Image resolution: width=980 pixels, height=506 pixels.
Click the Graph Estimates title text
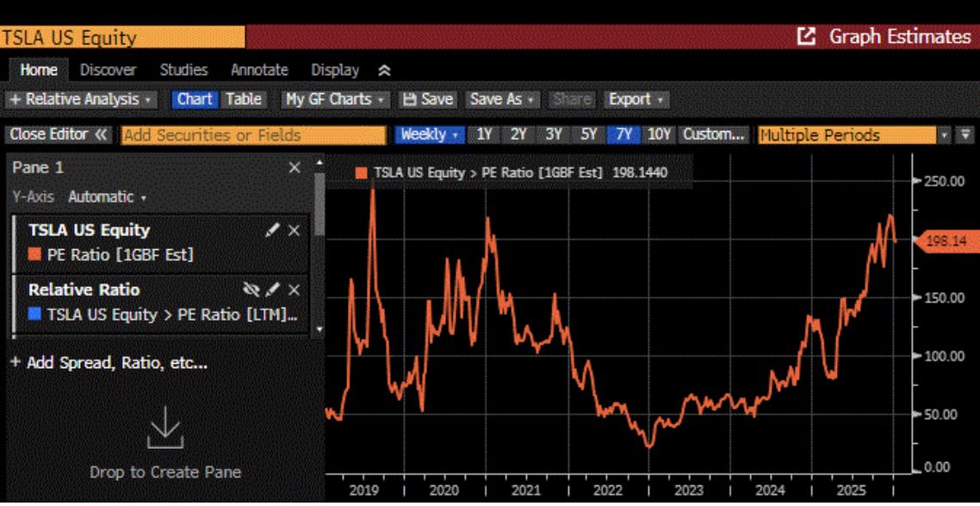pyautogui.click(x=899, y=36)
